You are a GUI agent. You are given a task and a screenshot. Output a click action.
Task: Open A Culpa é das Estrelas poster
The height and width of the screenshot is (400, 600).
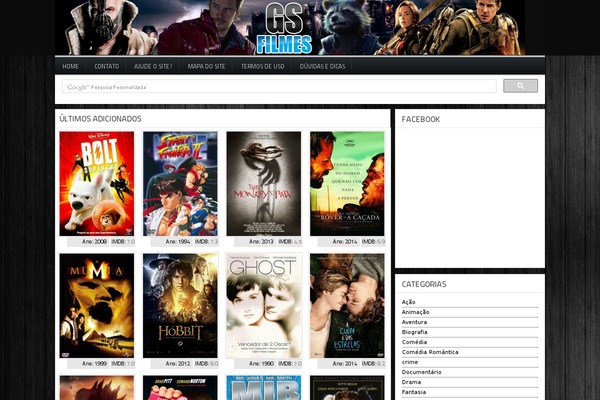[x=347, y=305]
